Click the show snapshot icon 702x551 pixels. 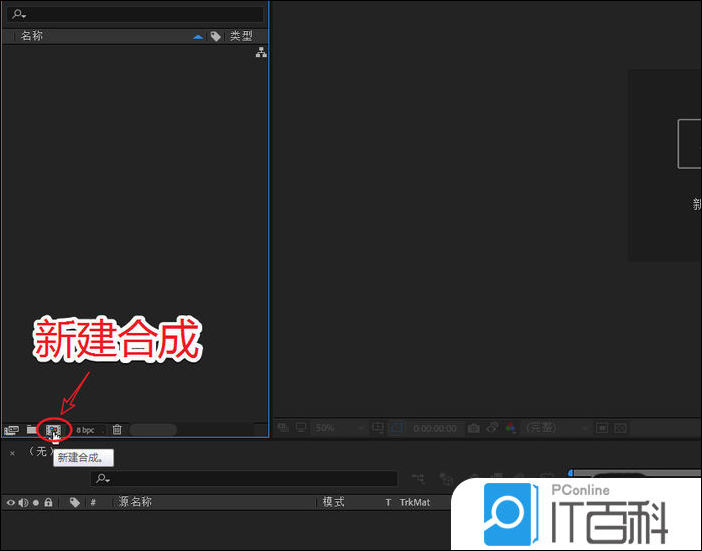(492, 427)
